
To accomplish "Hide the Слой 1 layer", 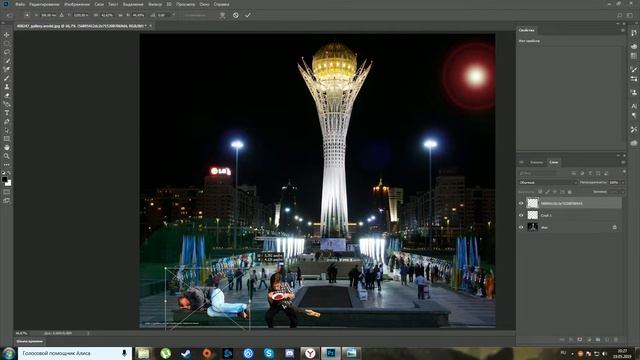I will click(x=521, y=215).
